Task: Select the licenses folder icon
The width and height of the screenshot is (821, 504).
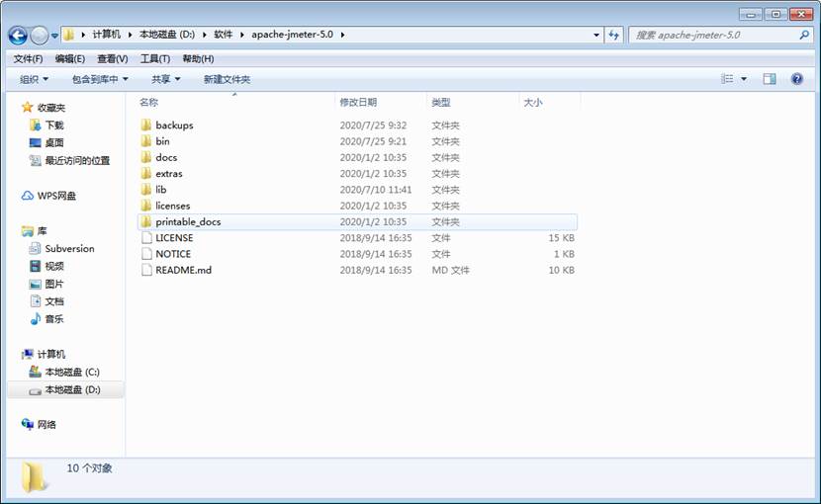Action: coord(146,206)
